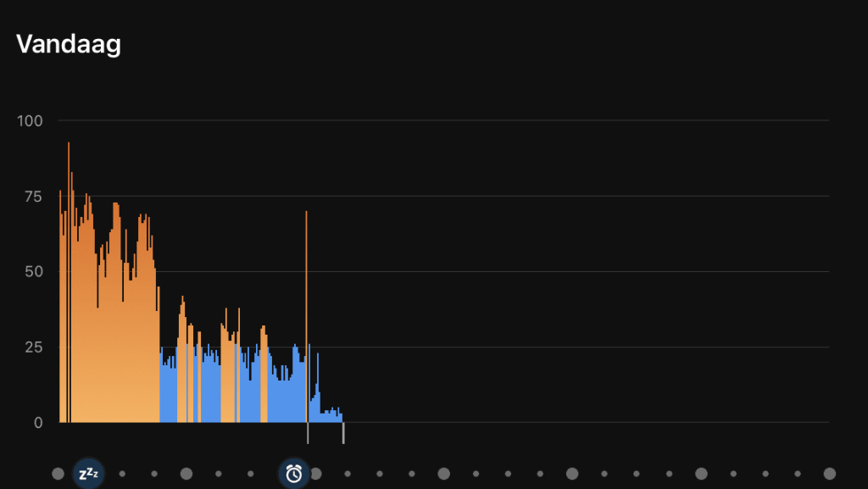
Task: Tap small dot immediately left of alarm icon
Action: click(251, 474)
